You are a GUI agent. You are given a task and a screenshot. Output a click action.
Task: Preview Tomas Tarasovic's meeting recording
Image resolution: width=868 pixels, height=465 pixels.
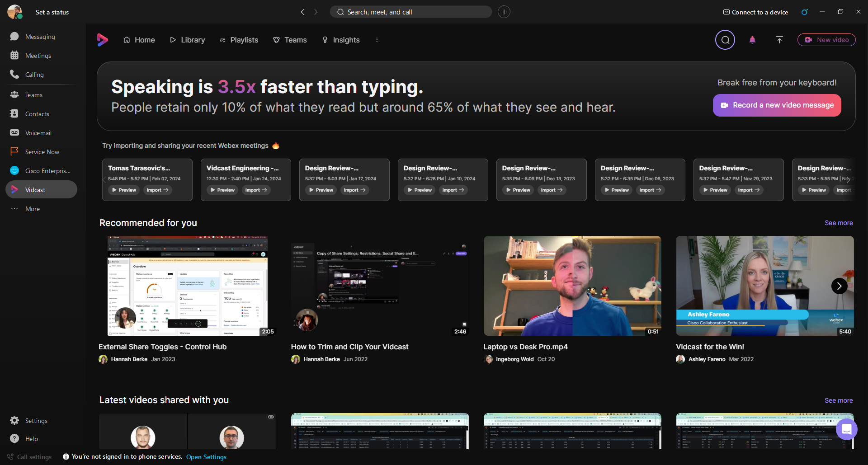124,190
